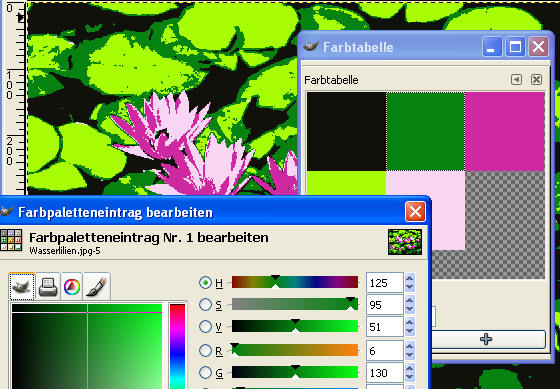
Task: Increase the G value with spinner arrow
Action: 410,368
